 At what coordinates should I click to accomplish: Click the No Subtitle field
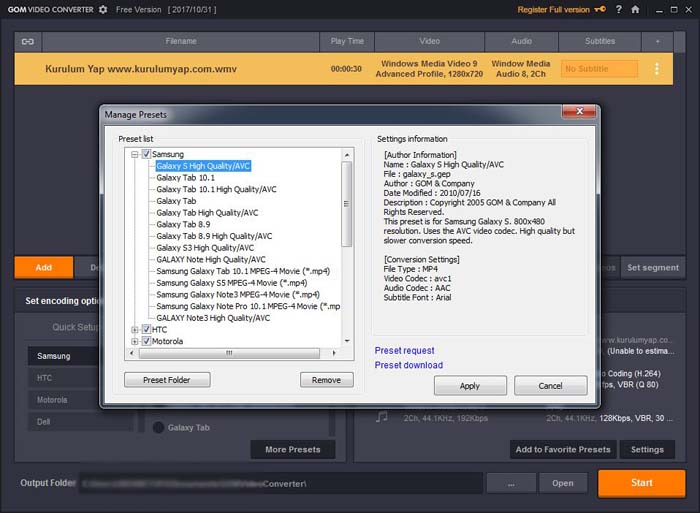pyautogui.click(x=600, y=69)
